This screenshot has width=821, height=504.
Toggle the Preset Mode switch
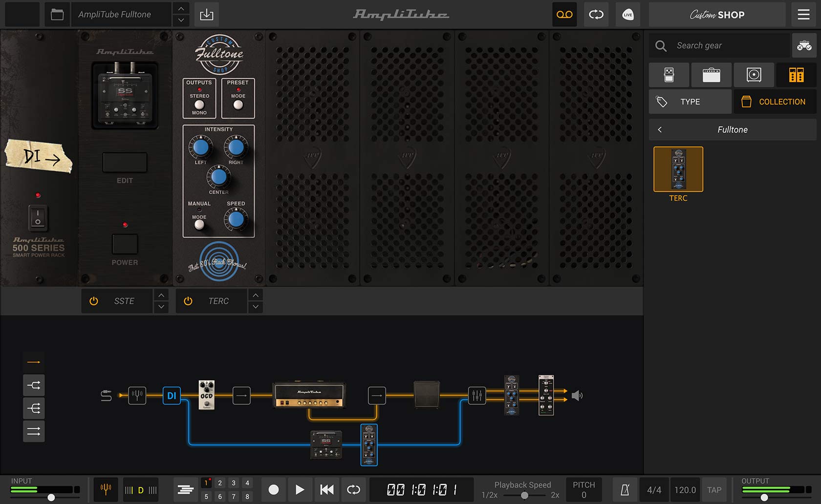click(x=238, y=105)
